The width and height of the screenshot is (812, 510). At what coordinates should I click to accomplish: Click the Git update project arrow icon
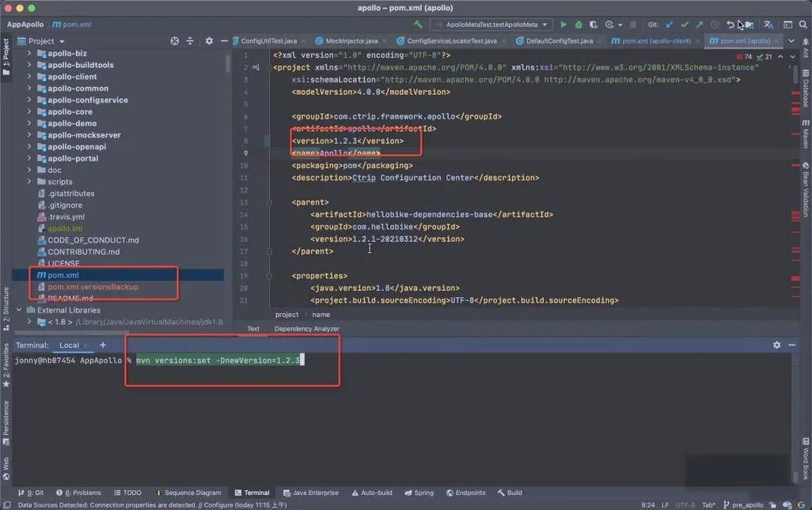point(669,25)
